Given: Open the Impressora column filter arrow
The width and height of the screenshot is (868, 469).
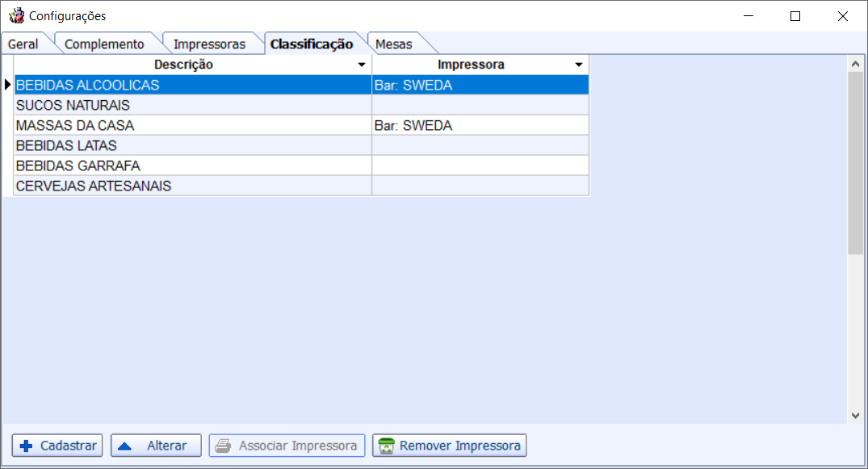Looking at the screenshot, I should coord(578,65).
